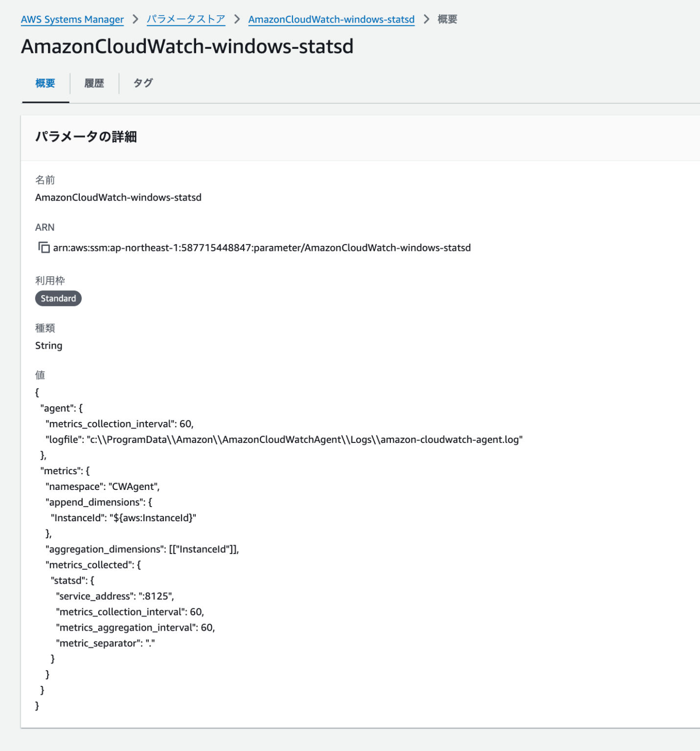The width and height of the screenshot is (700, 751).
Task: Select the active 概要 tab
Action: click(x=45, y=83)
